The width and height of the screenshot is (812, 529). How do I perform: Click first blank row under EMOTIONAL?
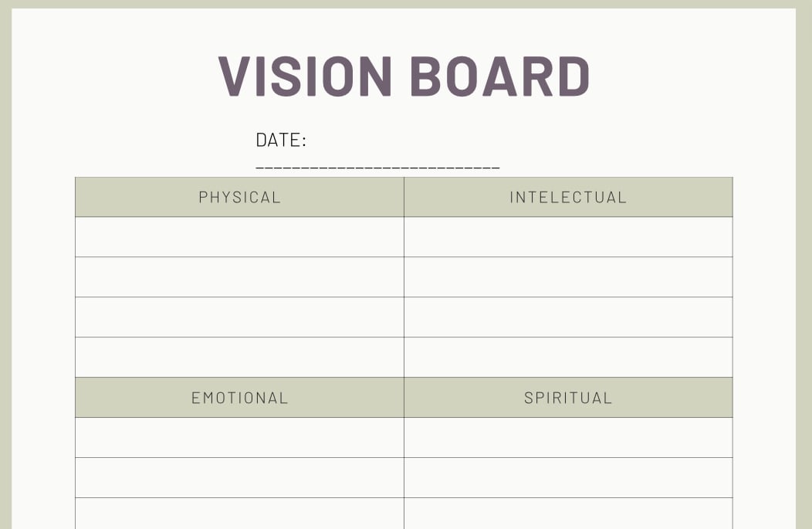pos(239,438)
